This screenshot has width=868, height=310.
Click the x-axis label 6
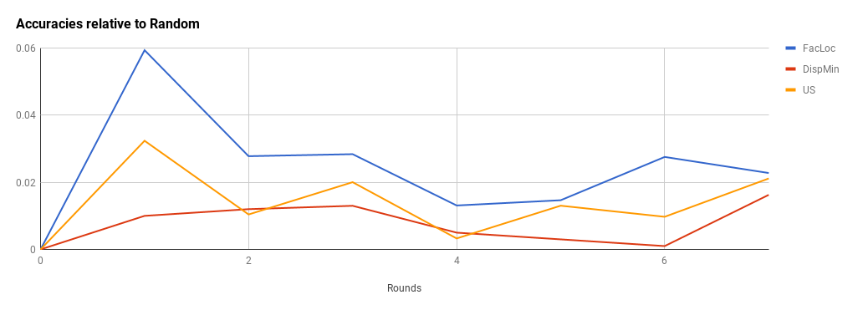click(x=664, y=261)
